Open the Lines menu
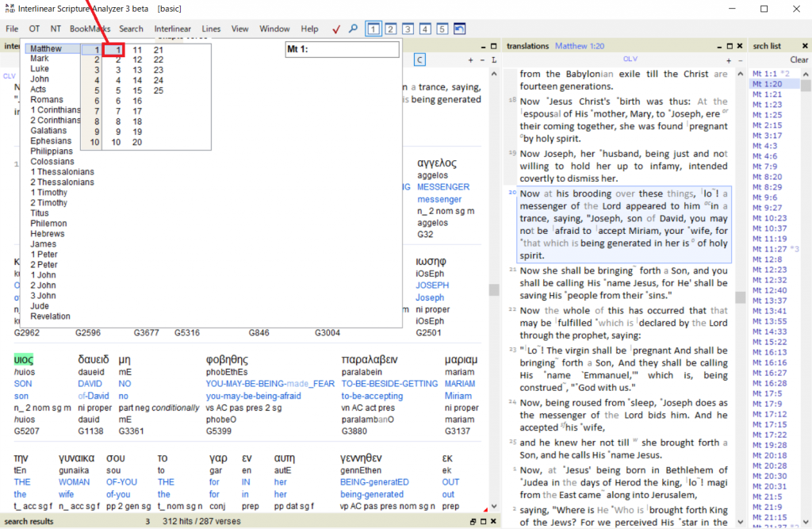Screen dimensions: 812x529 click(211, 29)
